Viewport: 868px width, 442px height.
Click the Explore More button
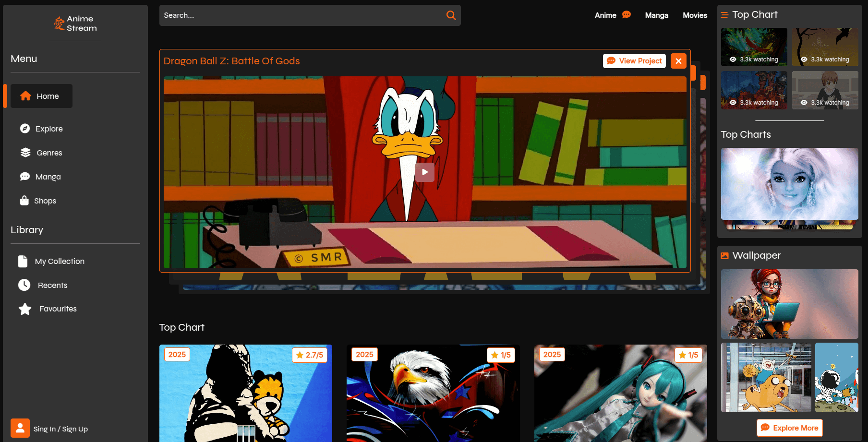pos(789,428)
